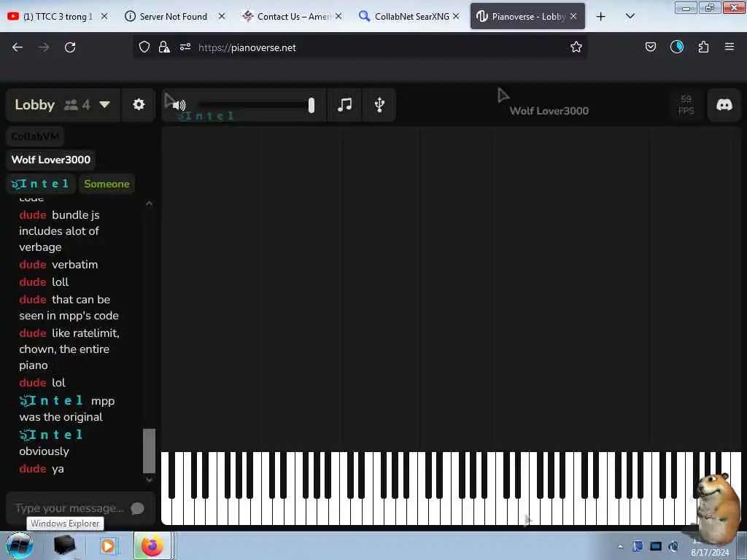Image resolution: width=747 pixels, height=560 pixels.
Task: Open the Firefox account profile icon
Action: (677, 47)
